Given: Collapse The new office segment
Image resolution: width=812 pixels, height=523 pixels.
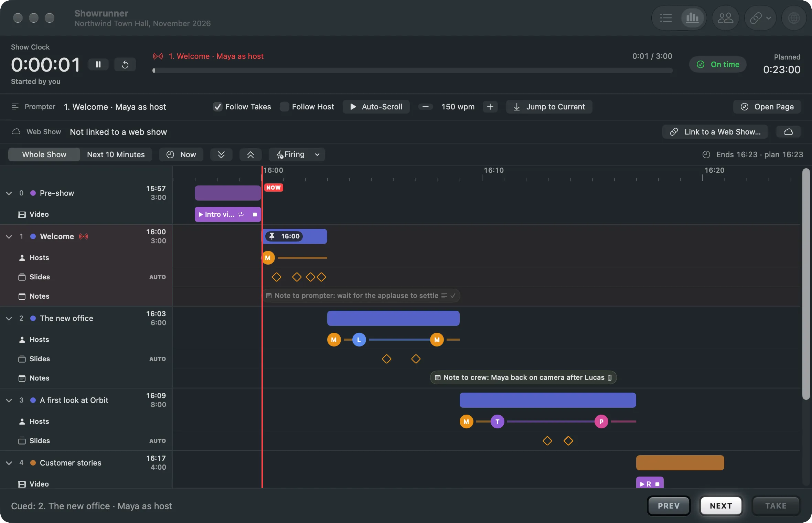Looking at the screenshot, I should [x=9, y=318].
